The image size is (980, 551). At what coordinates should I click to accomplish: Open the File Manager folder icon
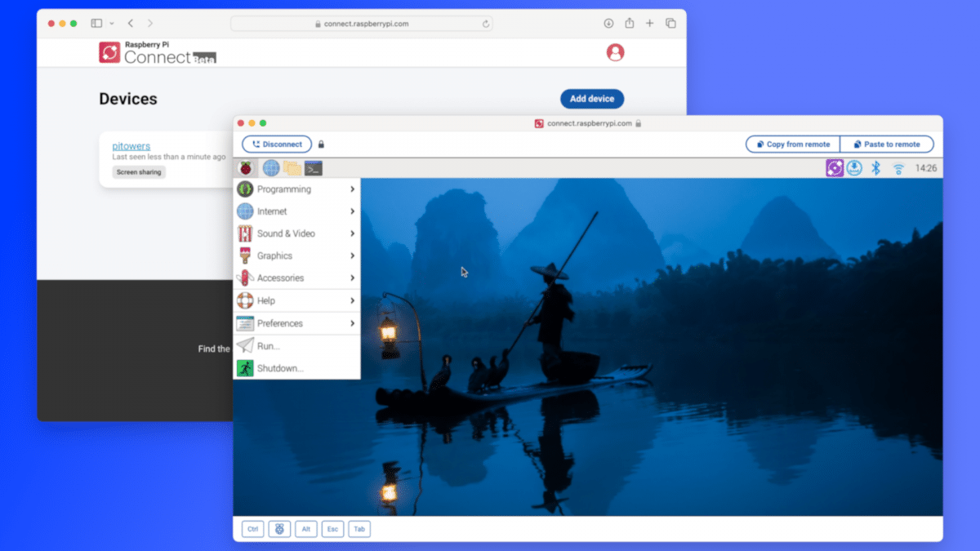click(292, 168)
